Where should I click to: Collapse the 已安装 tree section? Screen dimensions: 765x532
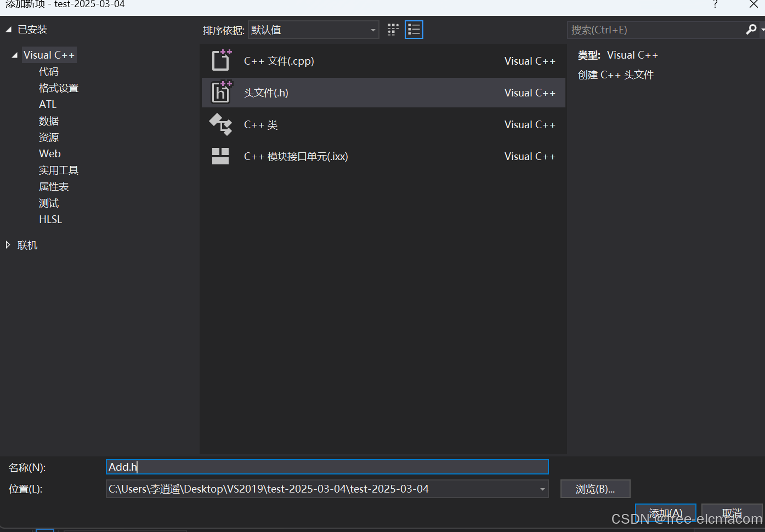click(x=8, y=30)
